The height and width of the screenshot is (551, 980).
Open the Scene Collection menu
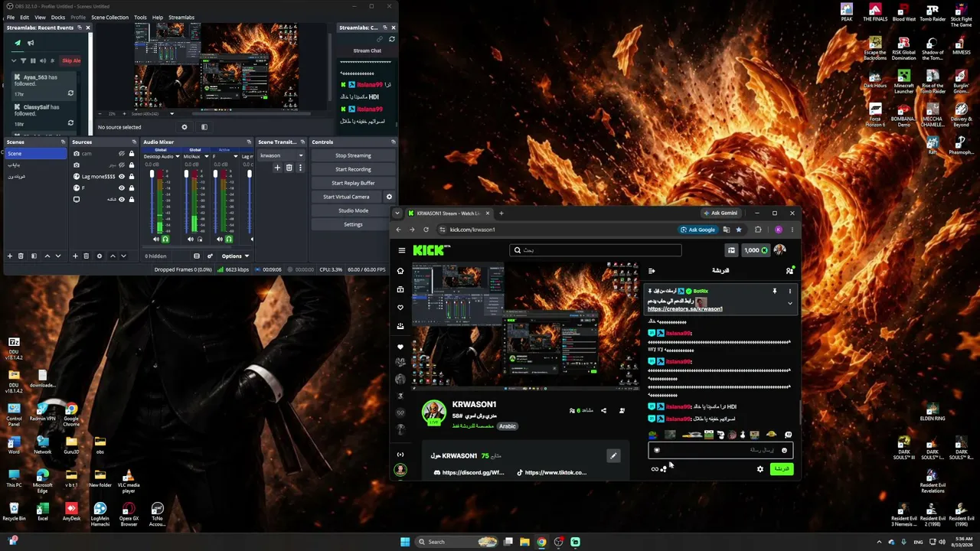click(x=110, y=17)
